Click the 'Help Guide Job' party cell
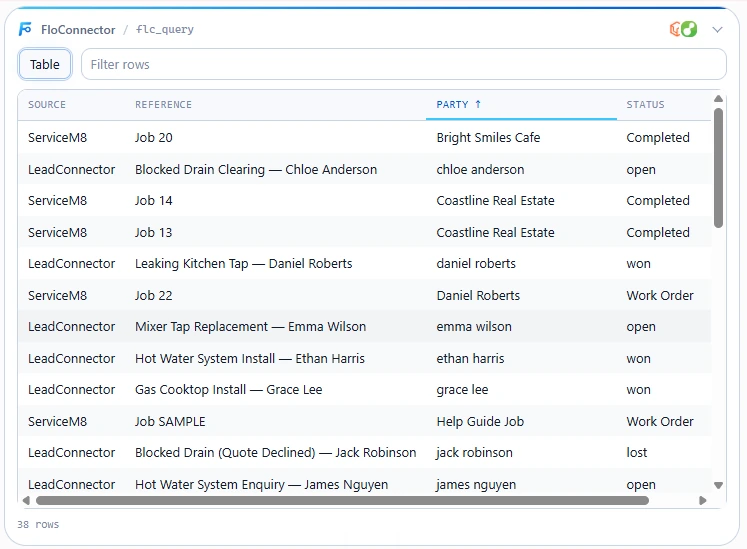 click(480, 422)
